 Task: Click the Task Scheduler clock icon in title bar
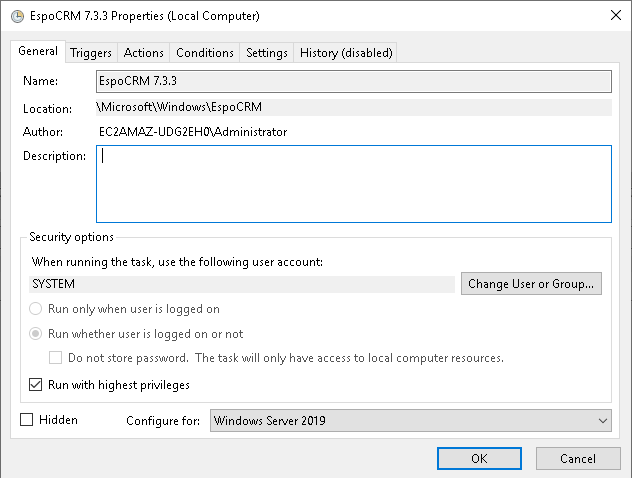[17, 17]
